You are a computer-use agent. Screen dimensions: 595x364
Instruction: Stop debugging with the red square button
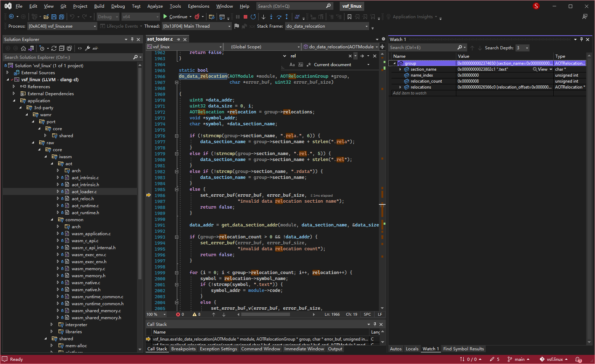coord(245,17)
